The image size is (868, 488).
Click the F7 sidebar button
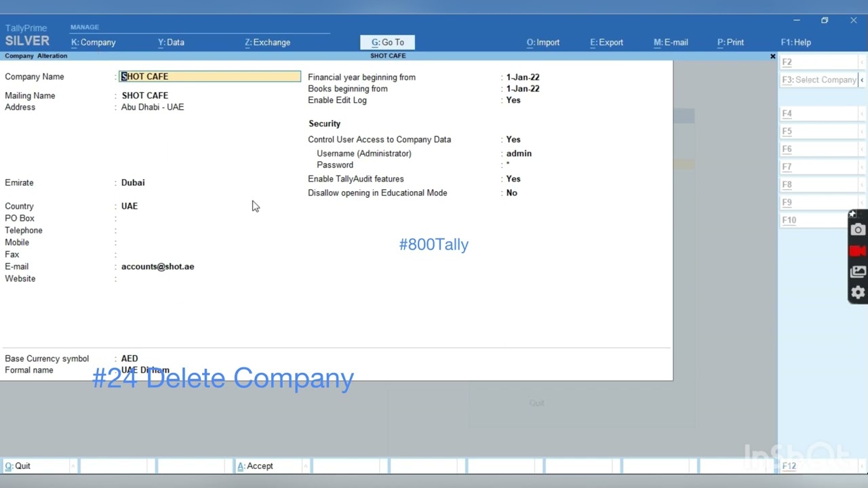point(823,167)
